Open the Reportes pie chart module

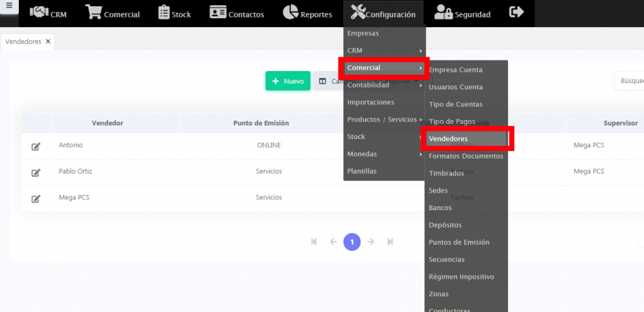307,13
